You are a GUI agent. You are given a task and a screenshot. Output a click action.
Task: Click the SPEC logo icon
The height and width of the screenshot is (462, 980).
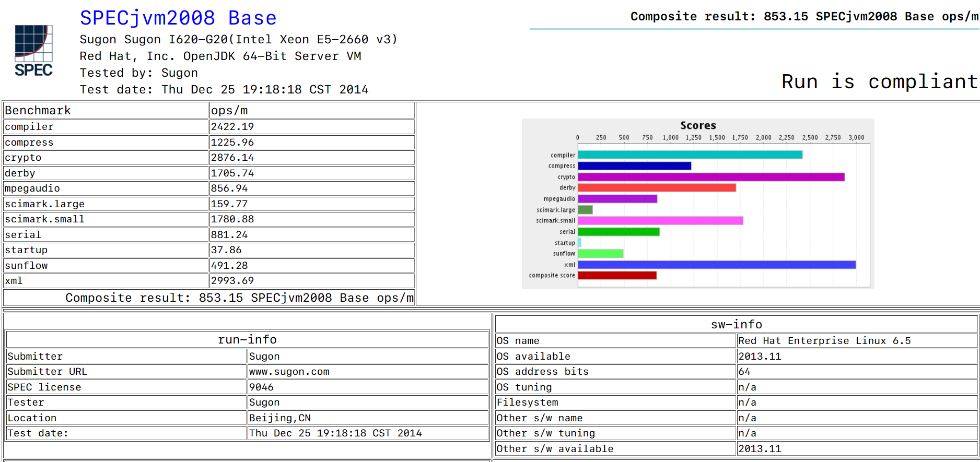tap(33, 51)
